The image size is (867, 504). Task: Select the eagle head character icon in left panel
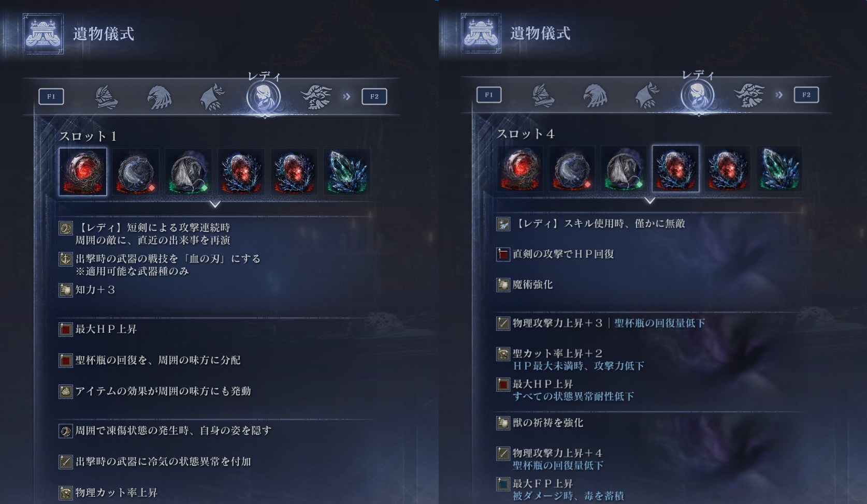[160, 97]
